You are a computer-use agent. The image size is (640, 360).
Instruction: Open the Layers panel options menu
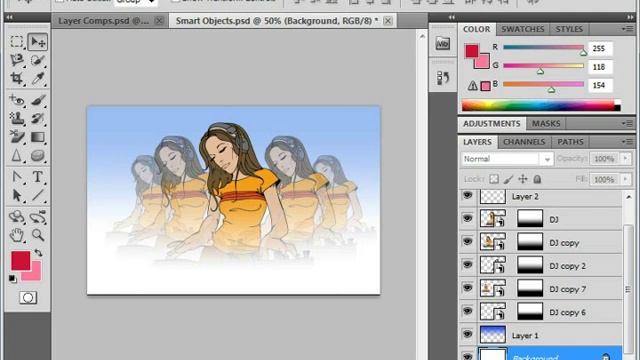(x=627, y=142)
